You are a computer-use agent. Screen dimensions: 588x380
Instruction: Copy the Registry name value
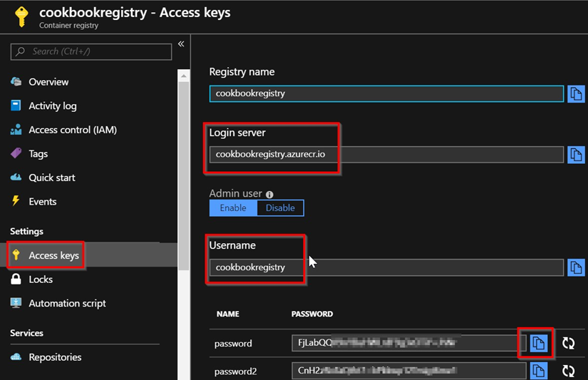click(x=576, y=93)
